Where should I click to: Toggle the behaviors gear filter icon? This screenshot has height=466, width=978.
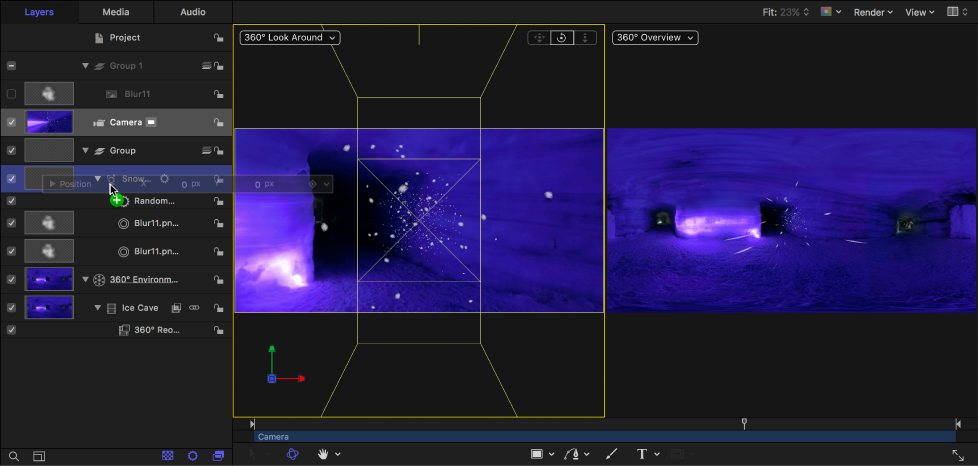pyautogui.click(x=193, y=456)
